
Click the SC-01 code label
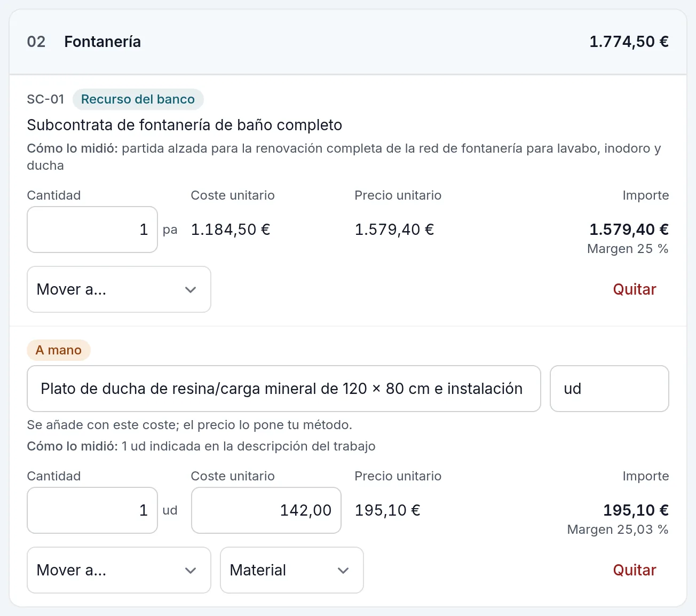45,99
